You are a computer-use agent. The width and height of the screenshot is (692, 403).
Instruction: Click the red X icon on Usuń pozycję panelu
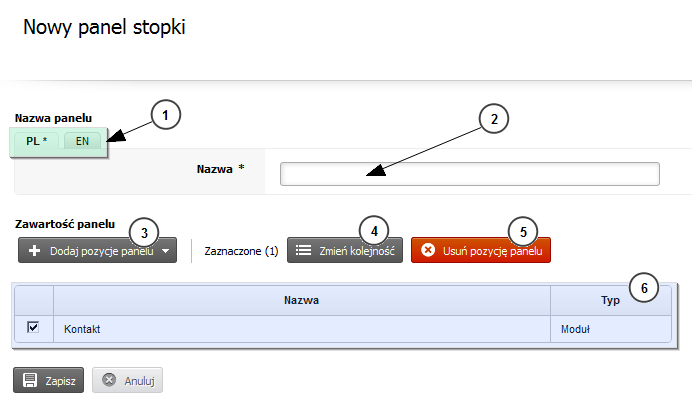[x=428, y=250]
